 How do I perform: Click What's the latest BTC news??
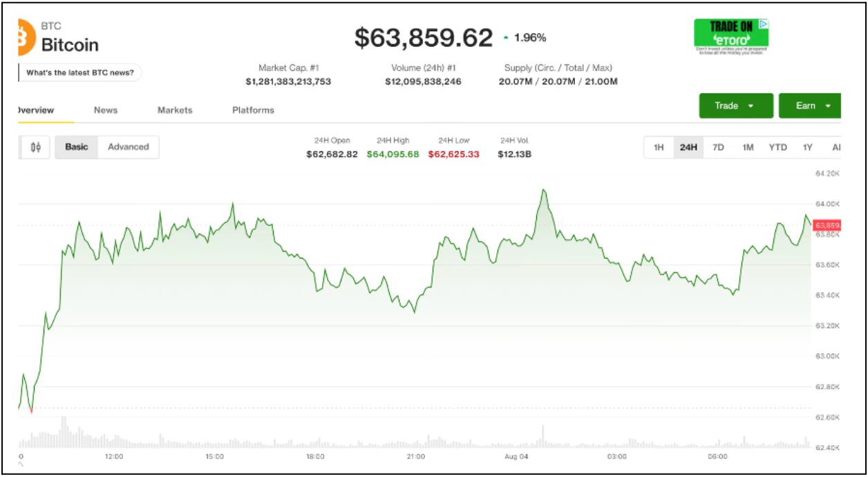click(x=79, y=73)
